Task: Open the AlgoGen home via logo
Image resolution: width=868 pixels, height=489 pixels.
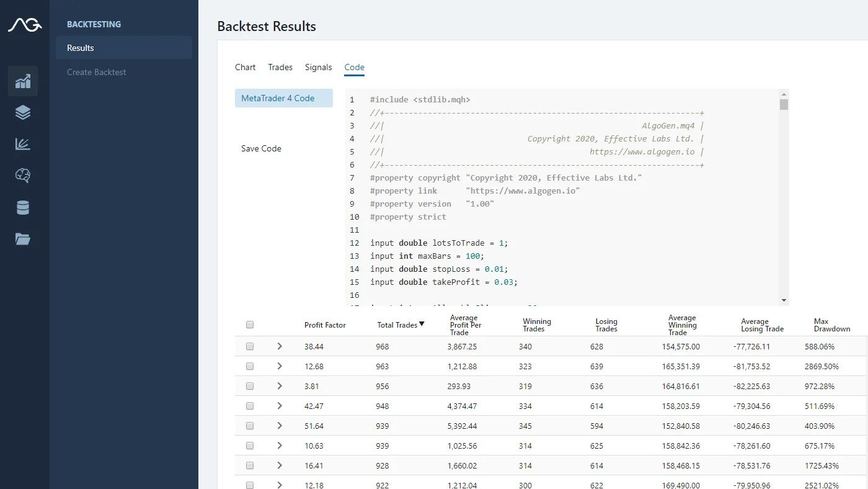Action: point(24,24)
